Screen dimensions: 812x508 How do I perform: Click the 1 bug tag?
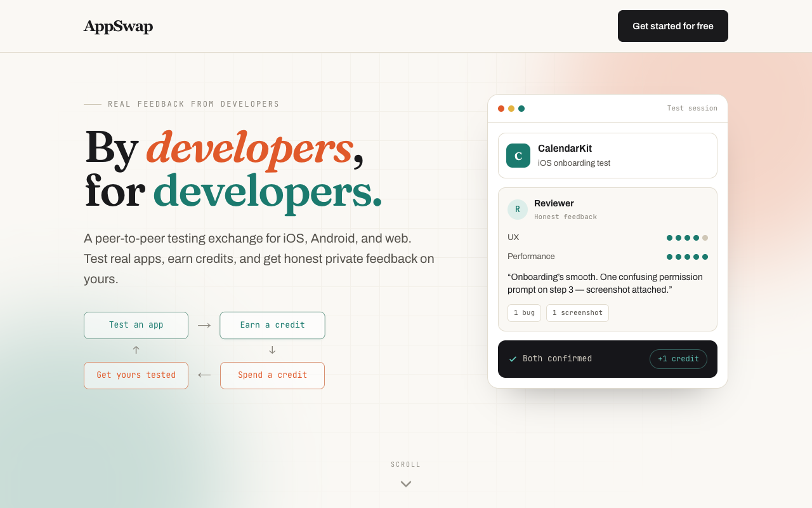click(524, 313)
